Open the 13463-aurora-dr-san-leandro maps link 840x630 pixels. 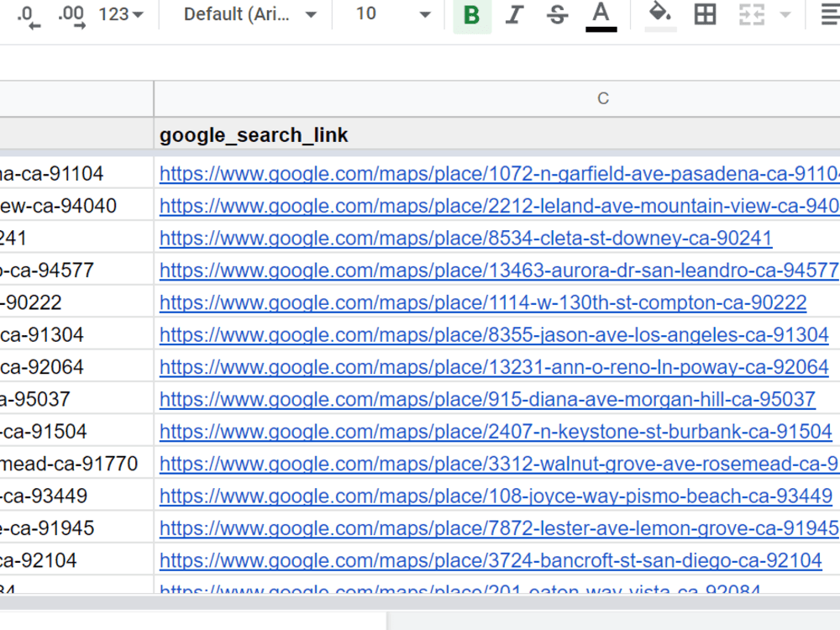click(499, 270)
